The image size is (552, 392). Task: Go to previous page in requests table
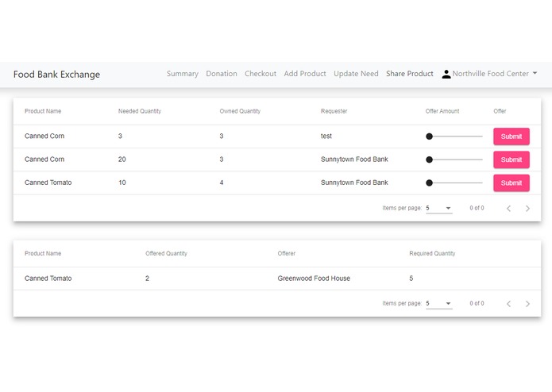click(x=508, y=209)
